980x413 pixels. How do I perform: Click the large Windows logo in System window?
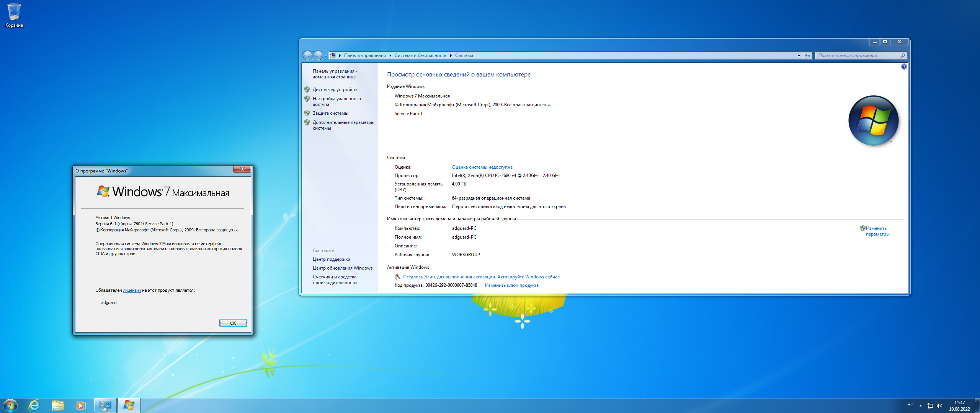[x=874, y=120]
